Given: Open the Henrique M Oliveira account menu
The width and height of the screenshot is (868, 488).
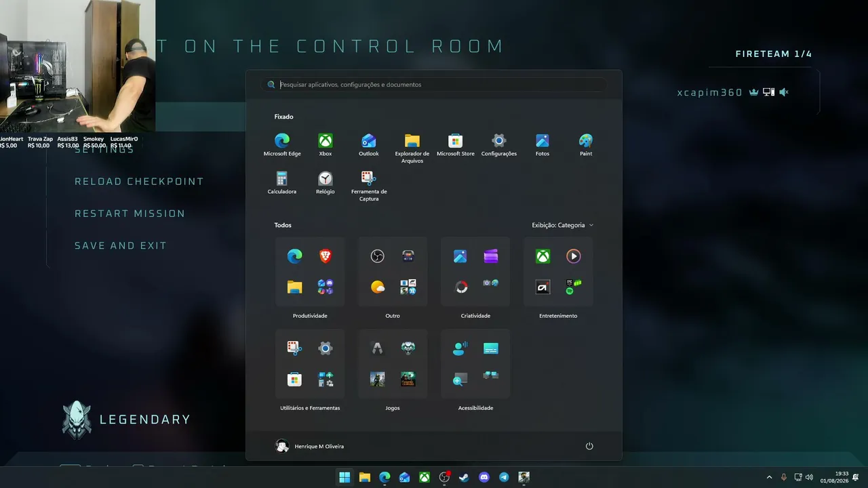Looking at the screenshot, I should [310, 446].
